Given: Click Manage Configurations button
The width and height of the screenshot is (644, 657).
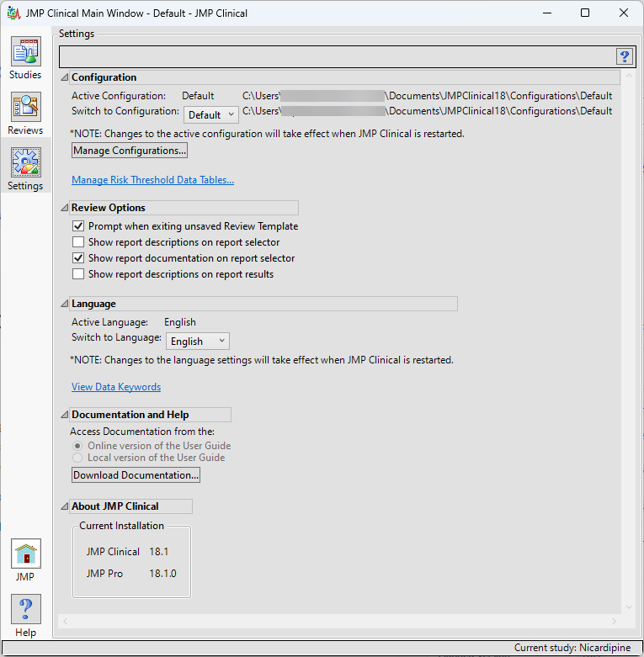Looking at the screenshot, I should (x=130, y=151).
